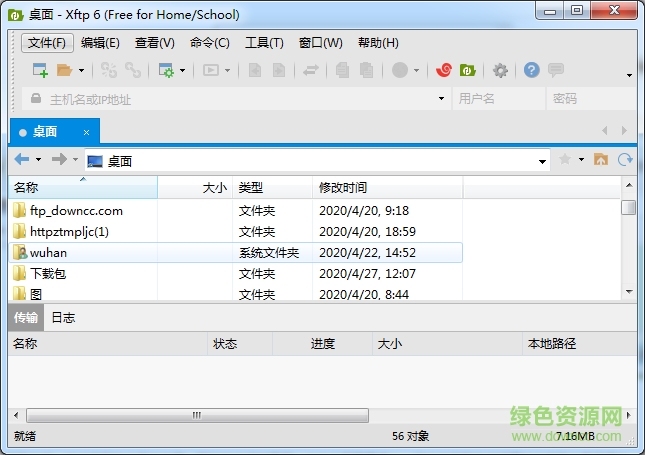Click the 状态 column header in transfer pane
645x455 pixels.
[240, 344]
